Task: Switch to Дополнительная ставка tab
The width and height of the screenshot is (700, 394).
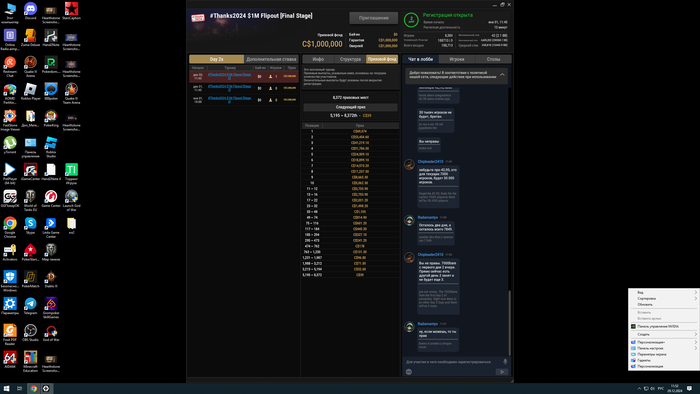Action: (x=271, y=59)
